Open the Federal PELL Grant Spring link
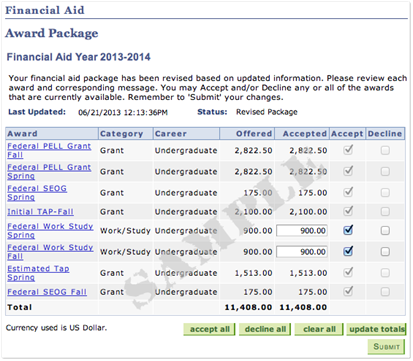413x361 pixels. click(x=49, y=171)
